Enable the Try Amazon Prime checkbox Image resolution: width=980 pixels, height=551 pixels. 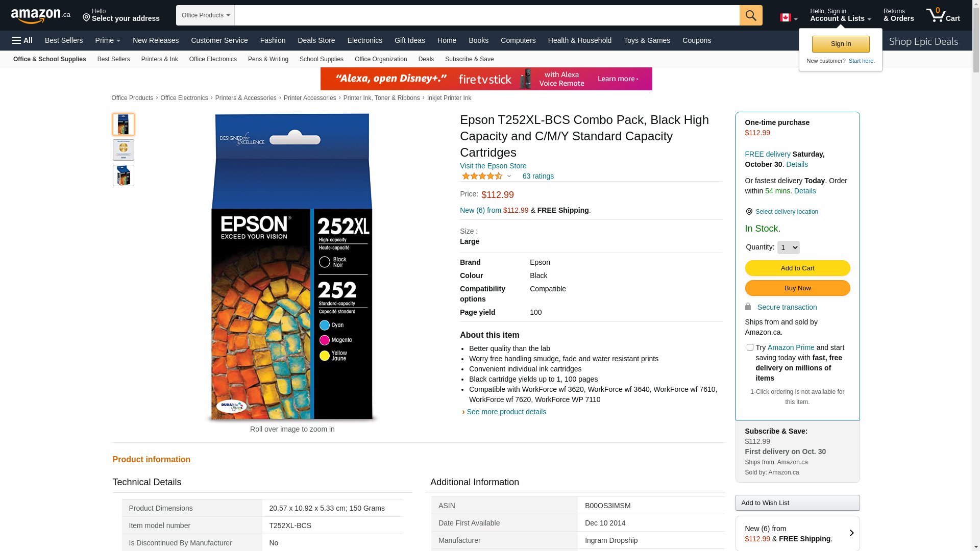(x=750, y=347)
